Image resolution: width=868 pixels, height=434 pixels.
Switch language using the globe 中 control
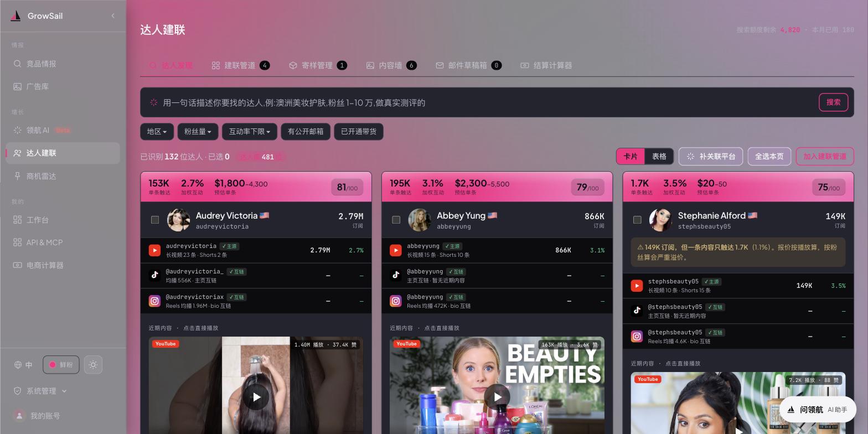coord(23,365)
